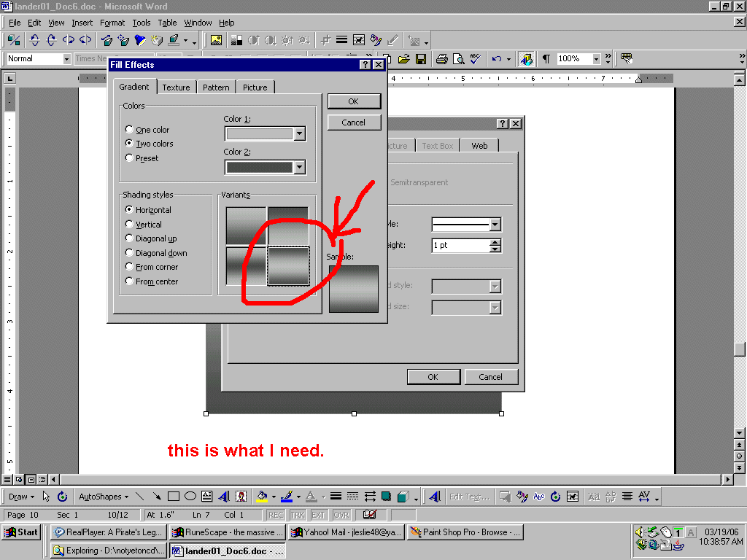Click the Print icon
This screenshot has height=560, width=747.
(441, 59)
